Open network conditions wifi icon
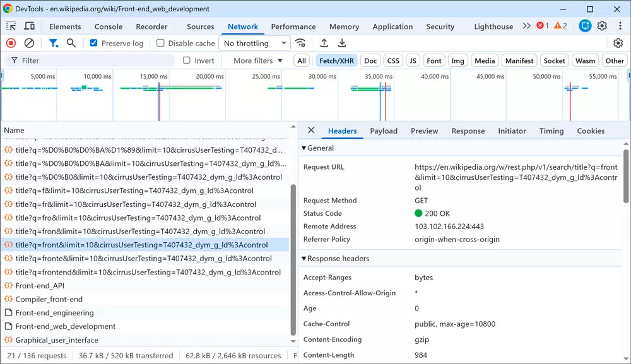This screenshot has height=364, width=631. click(300, 43)
